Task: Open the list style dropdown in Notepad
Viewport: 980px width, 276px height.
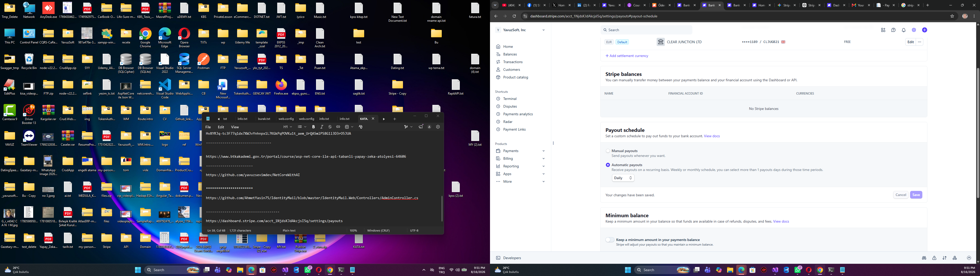Action: [302, 127]
